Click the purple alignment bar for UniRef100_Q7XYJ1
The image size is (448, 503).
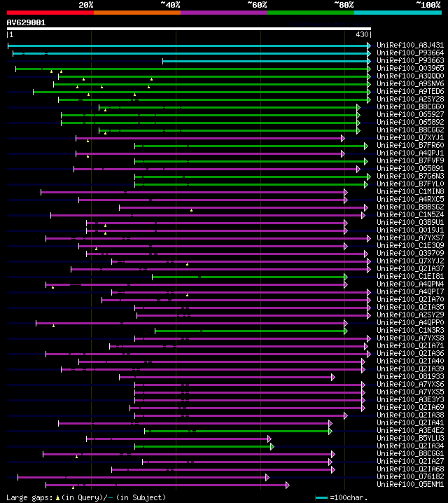pos(209,138)
